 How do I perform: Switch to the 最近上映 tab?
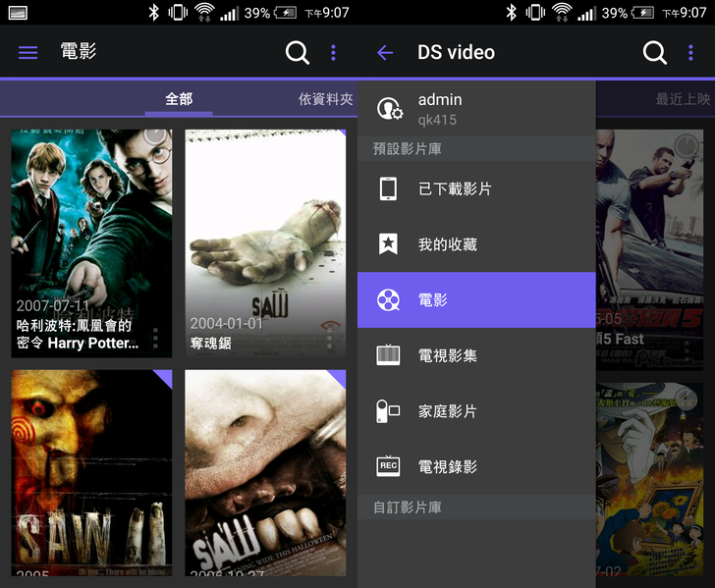click(x=684, y=99)
